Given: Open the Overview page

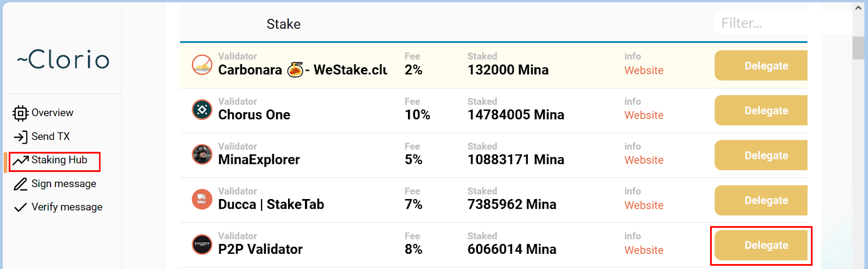Looking at the screenshot, I should (x=52, y=113).
